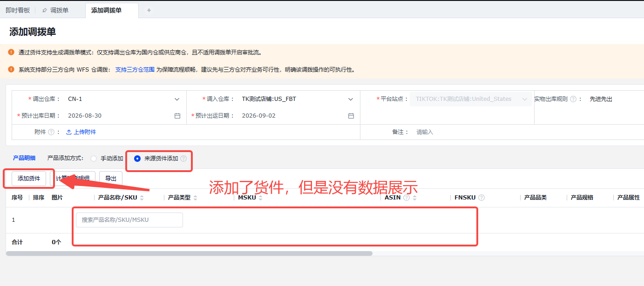Focus the 搜索产品名称/SKU/MSKU search box

click(x=129, y=220)
